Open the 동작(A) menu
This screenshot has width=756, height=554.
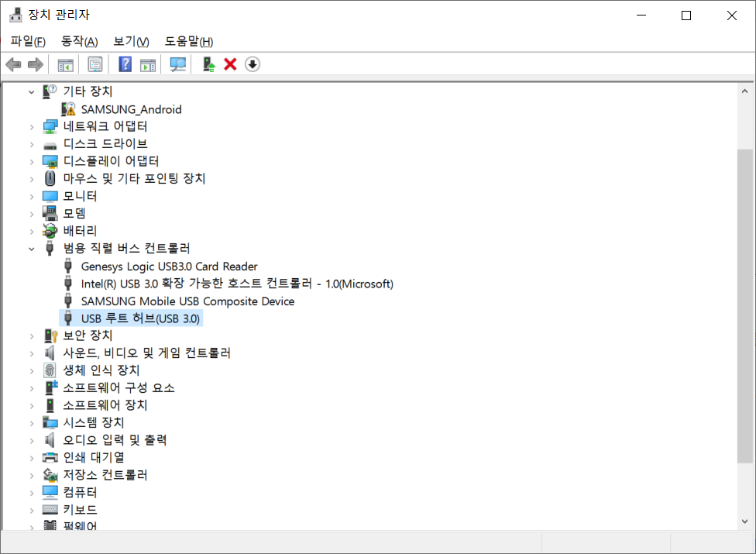pos(80,42)
